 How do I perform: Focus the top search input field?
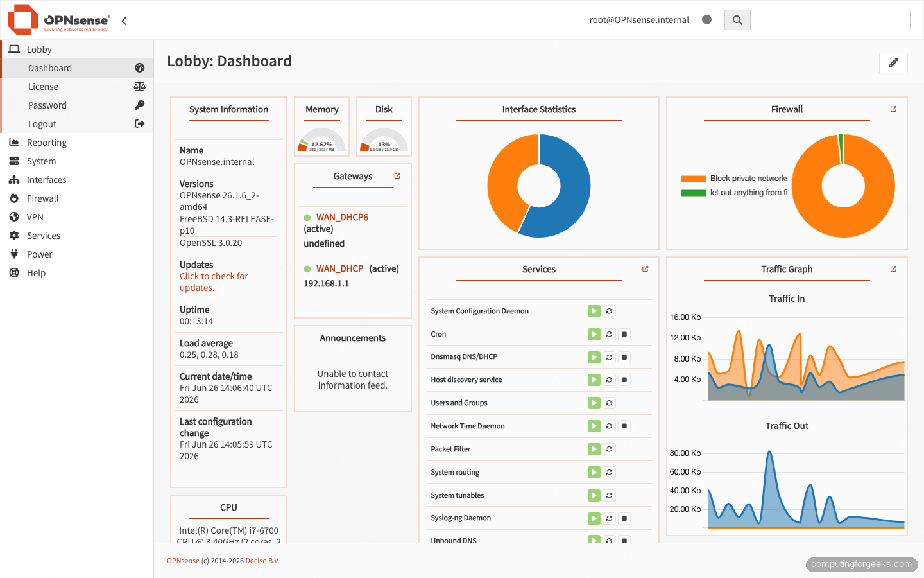click(830, 20)
